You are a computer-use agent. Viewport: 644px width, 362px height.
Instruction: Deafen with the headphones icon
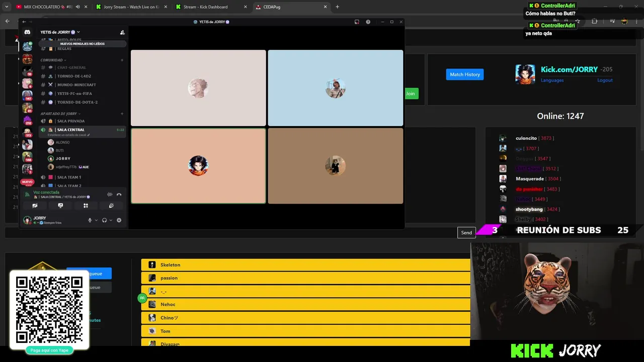click(104, 220)
